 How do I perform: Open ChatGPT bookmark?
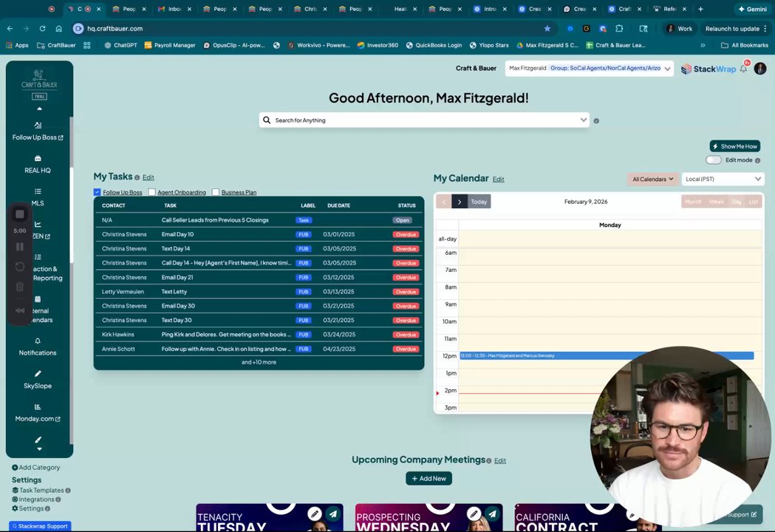click(120, 45)
